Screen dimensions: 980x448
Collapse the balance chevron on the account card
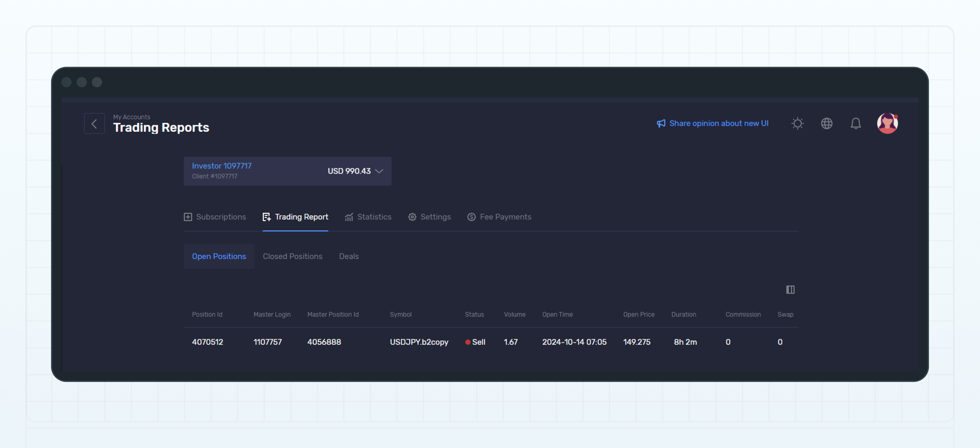tap(379, 171)
